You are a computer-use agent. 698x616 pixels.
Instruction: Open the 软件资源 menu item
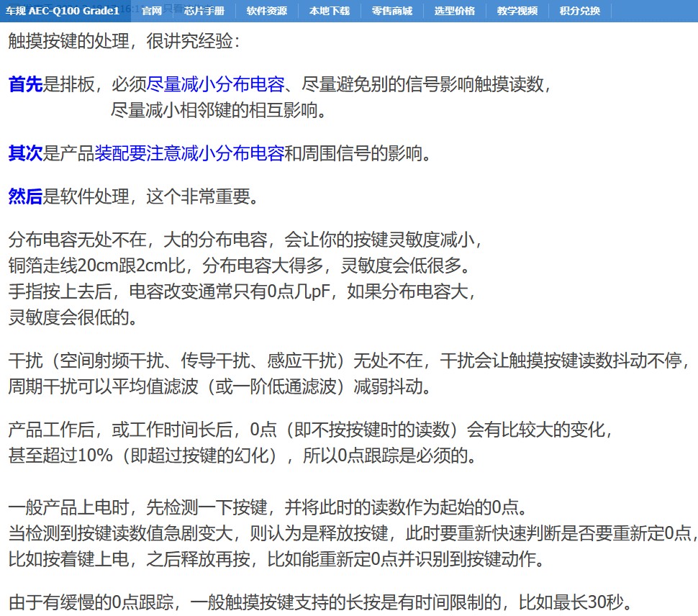pyautogui.click(x=267, y=11)
